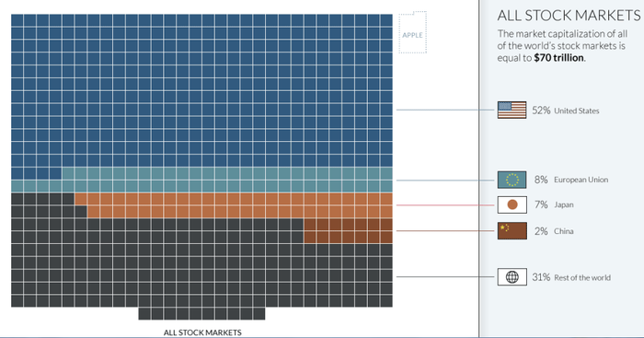
Task: Click the gray squares protruding below the grid
Action: pos(201,313)
